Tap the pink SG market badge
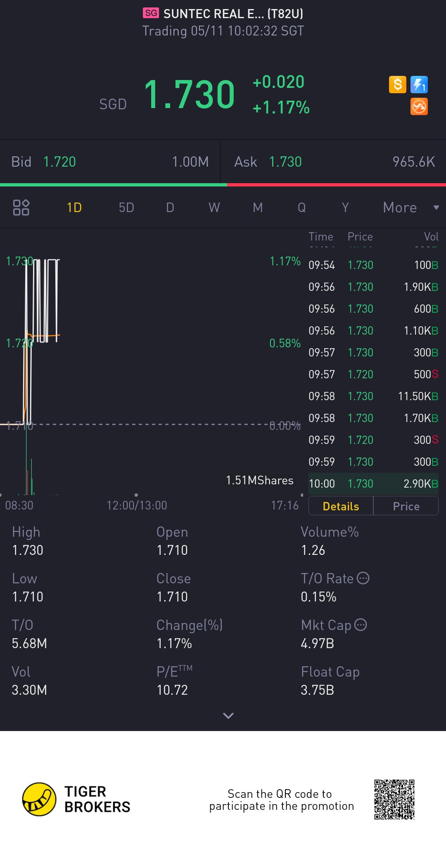Image resolution: width=446 pixels, height=868 pixels. pos(151,13)
